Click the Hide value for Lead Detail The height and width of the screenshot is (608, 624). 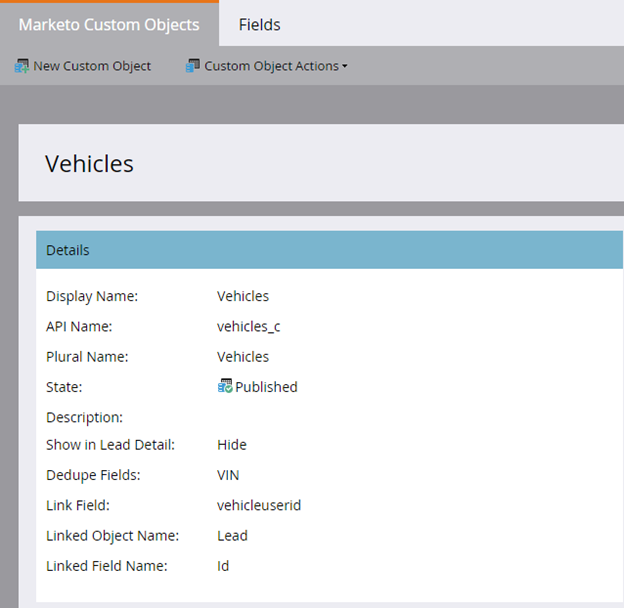(231, 445)
